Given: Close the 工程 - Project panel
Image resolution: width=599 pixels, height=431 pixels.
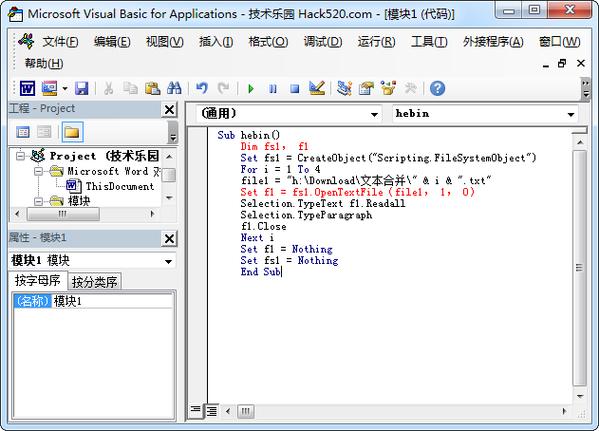Looking at the screenshot, I should coord(169,110).
